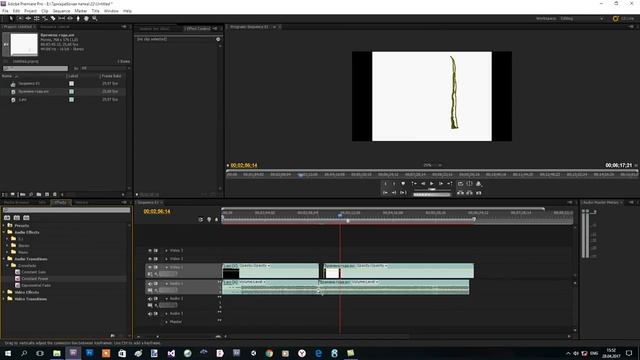
Task: Toggle Video 1 track visibility eye
Action: point(150,267)
